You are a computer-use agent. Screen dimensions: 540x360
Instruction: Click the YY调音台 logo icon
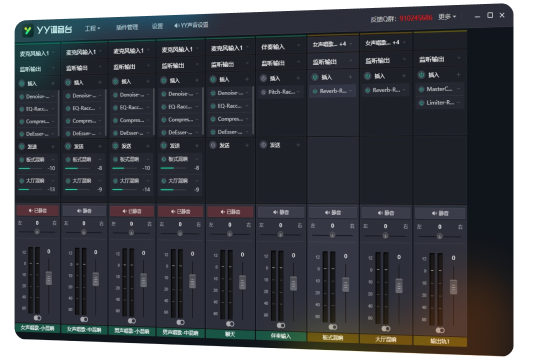point(27,31)
